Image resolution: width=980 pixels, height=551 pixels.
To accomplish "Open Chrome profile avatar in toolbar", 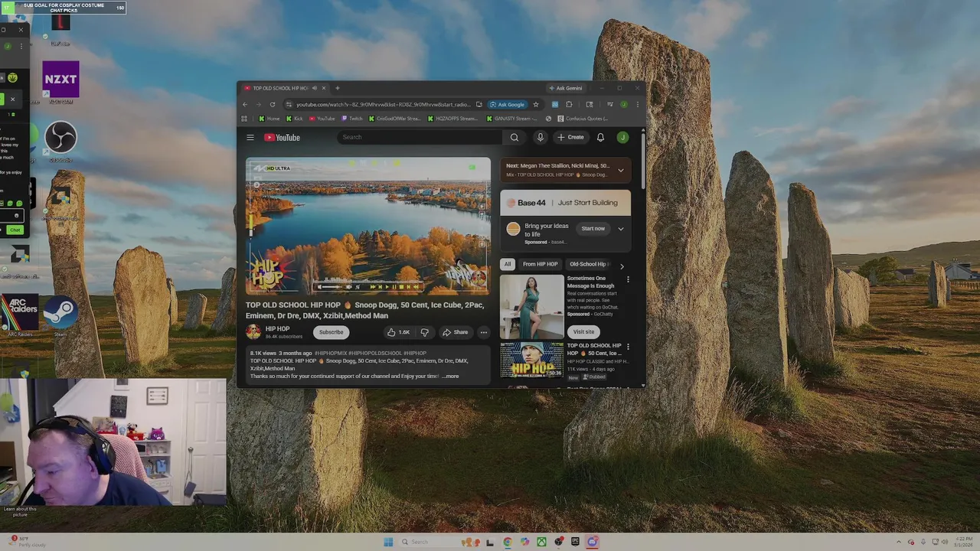I will pyautogui.click(x=624, y=104).
